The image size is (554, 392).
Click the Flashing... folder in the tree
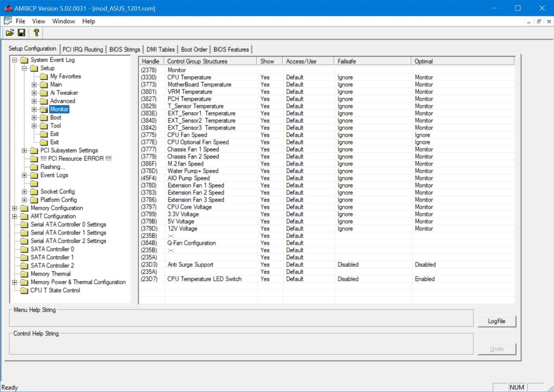click(x=52, y=167)
